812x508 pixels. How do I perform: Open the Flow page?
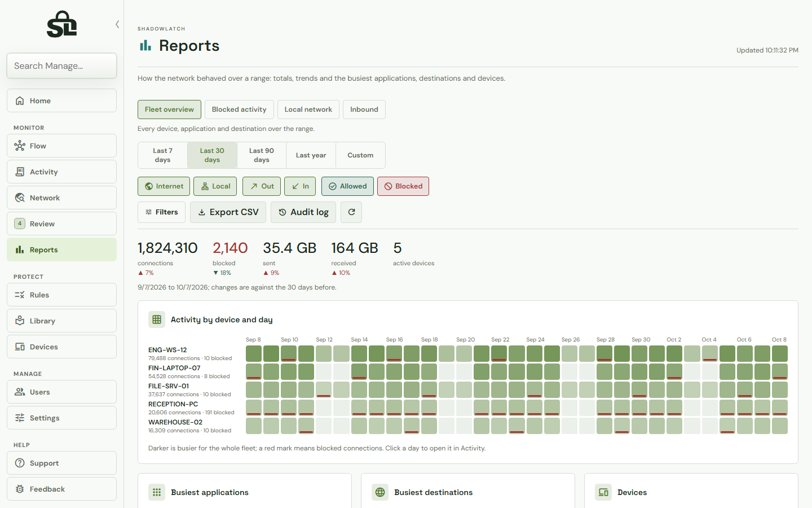click(x=61, y=146)
